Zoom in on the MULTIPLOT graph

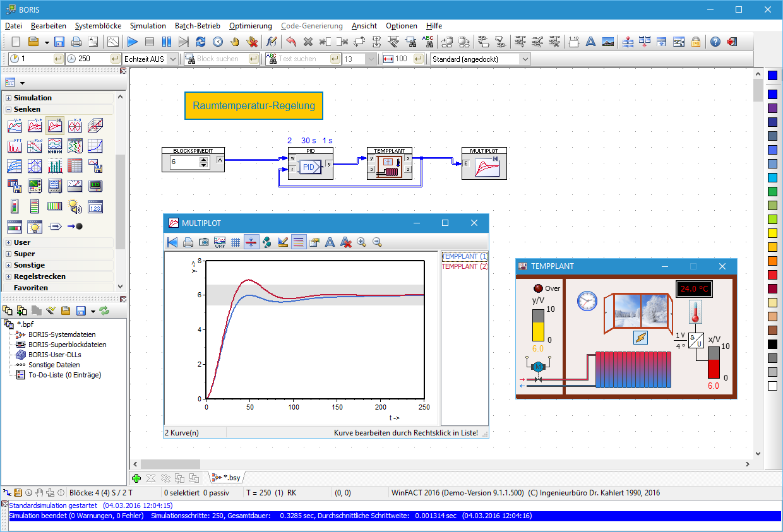point(361,242)
